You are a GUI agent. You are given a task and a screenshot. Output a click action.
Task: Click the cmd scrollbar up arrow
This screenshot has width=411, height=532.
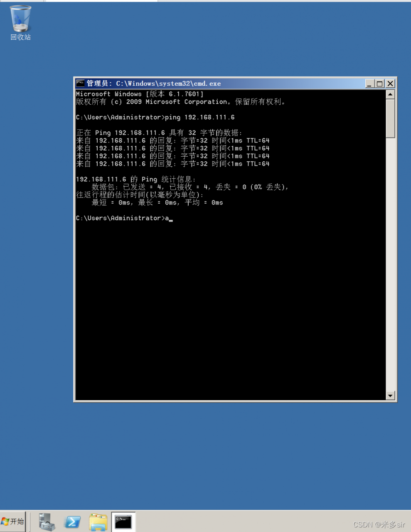click(390, 94)
